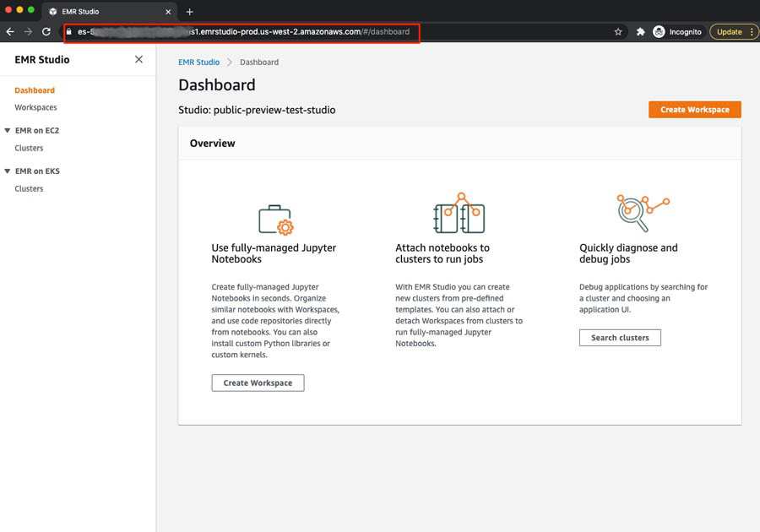This screenshot has height=532, width=760.
Task: Open a new tab with the plus icon
Action: (x=189, y=12)
